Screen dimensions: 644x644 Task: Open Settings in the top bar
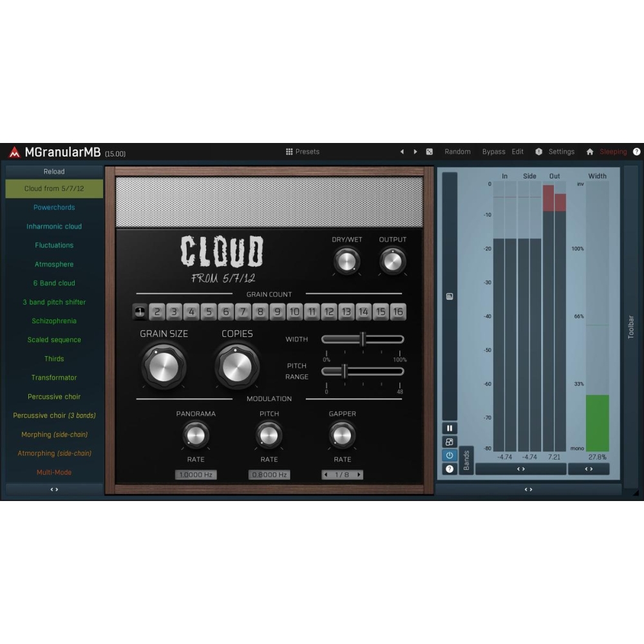point(562,151)
